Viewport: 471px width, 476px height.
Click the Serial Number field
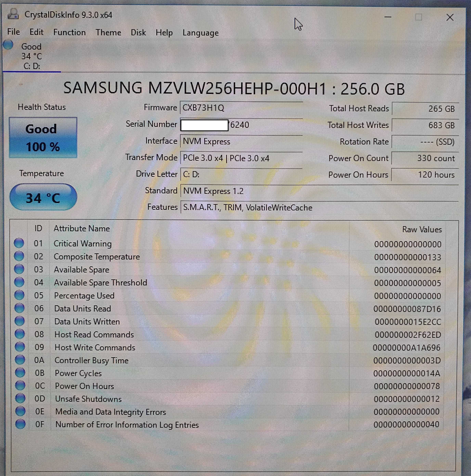(x=241, y=125)
